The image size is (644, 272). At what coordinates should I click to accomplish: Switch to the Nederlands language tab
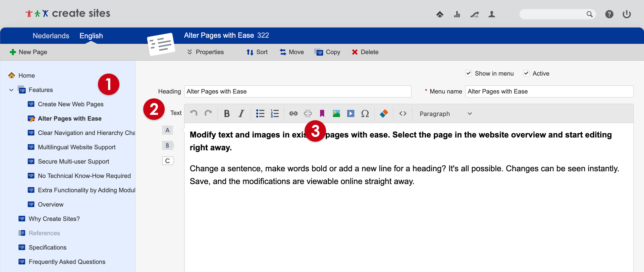pyautogui.click(x=51, y=36)
